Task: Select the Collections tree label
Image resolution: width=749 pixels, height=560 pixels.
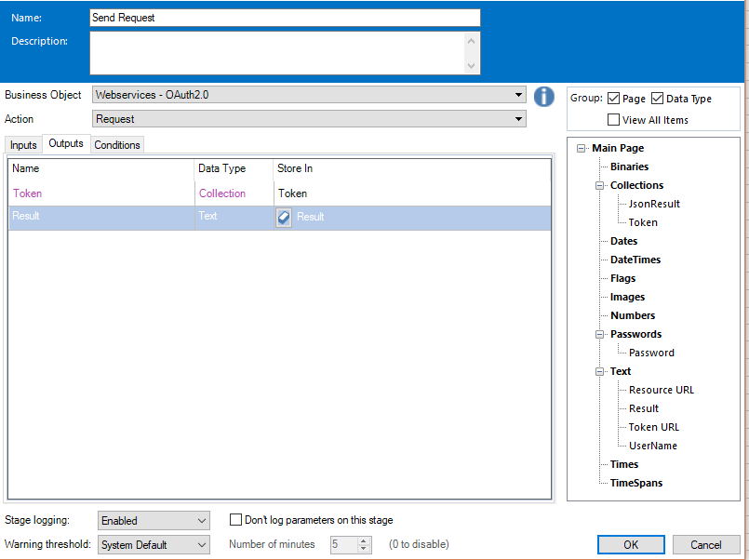Action: pyautogui.click(x=636, y=185)
